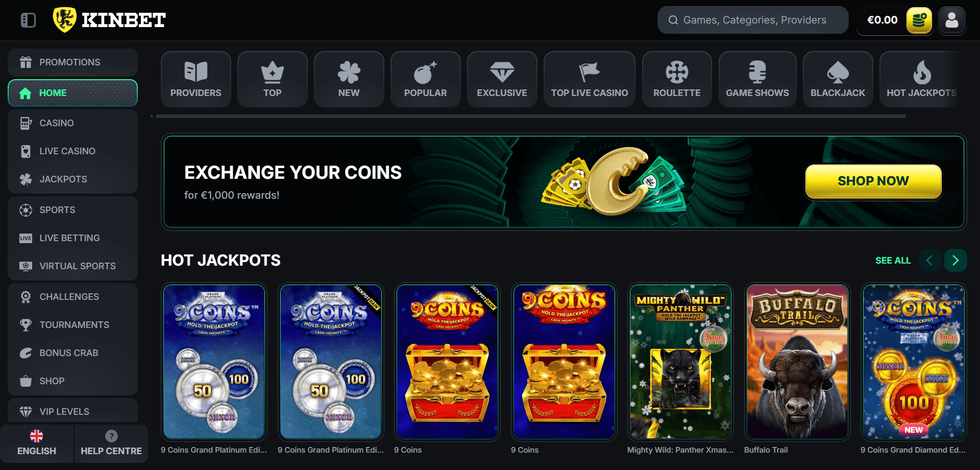Toggle the sidebar collapse icon
Viewport: 980px width, 470px height.
[28, 20]
